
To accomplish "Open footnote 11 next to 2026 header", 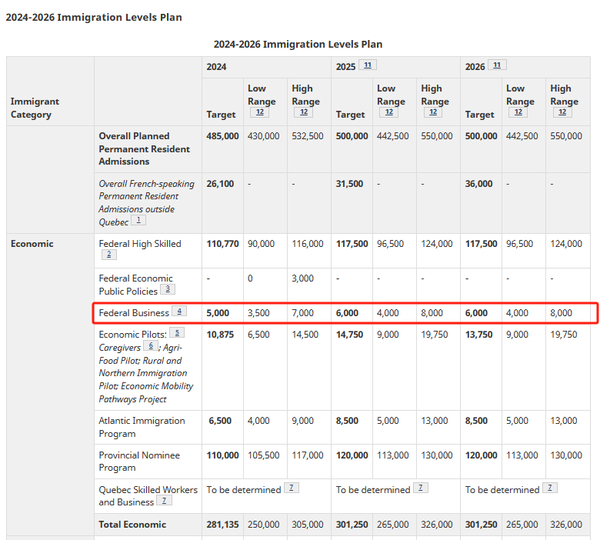I will [x=497, y=65].
